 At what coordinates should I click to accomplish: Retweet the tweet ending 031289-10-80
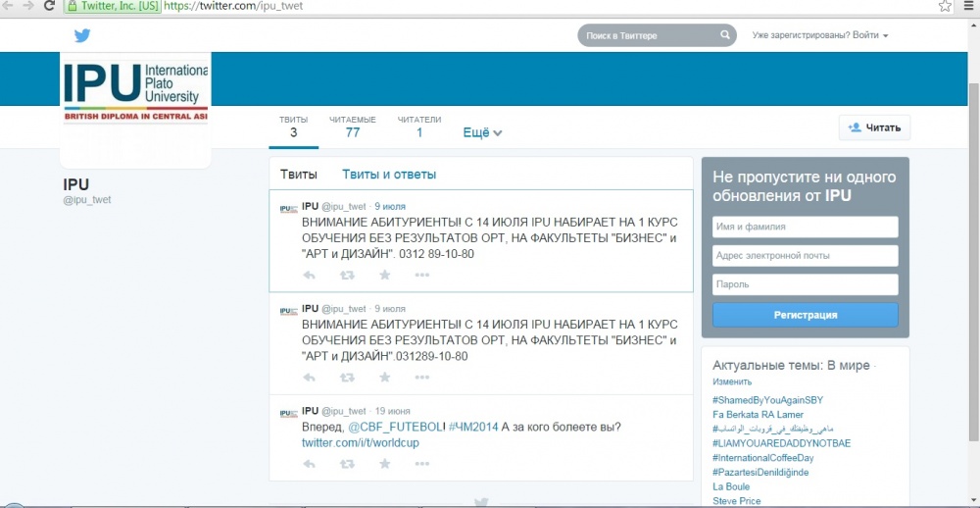(x=347, y=378)
